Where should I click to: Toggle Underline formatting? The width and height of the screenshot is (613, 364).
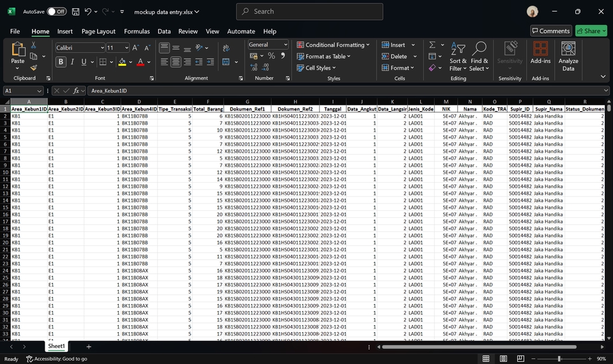tap(84, 62)
